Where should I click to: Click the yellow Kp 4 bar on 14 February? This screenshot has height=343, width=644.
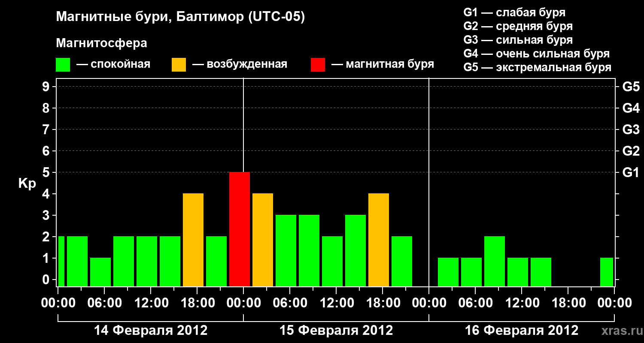click(x=193, y=240)
